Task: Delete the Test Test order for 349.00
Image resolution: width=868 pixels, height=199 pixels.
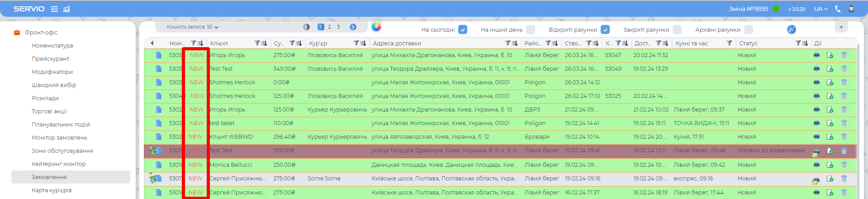Action: tap(844, 69)
